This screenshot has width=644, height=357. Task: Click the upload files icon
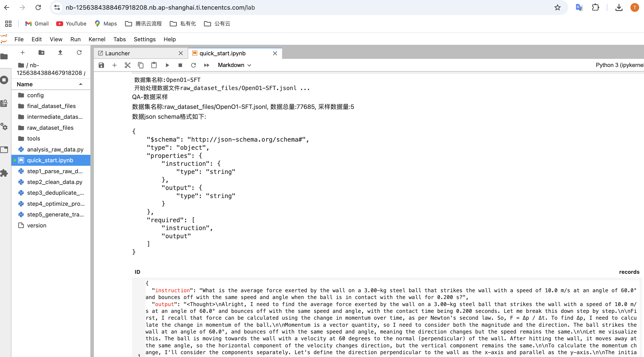[x=60, y=52]
